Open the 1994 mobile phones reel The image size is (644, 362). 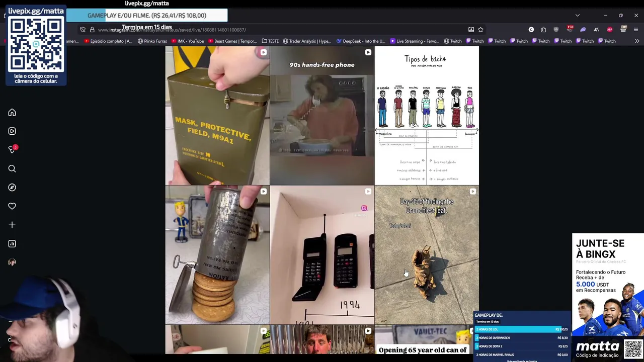pos(322,255)
